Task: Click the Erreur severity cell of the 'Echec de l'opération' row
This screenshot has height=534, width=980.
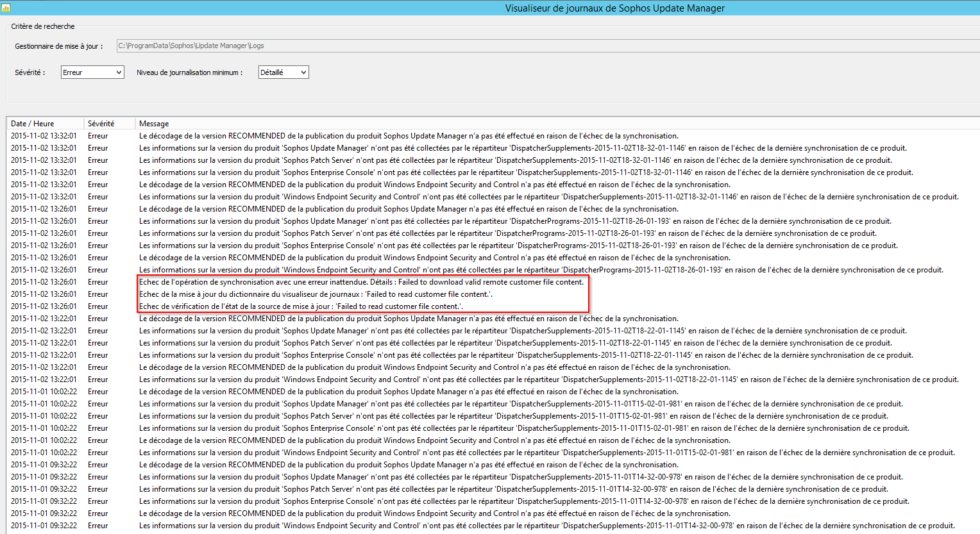Action: coord(98,282)
